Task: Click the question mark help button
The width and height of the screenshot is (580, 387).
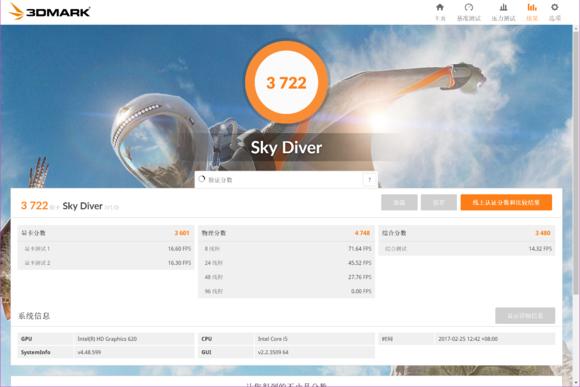Action: tap(369, 180)
